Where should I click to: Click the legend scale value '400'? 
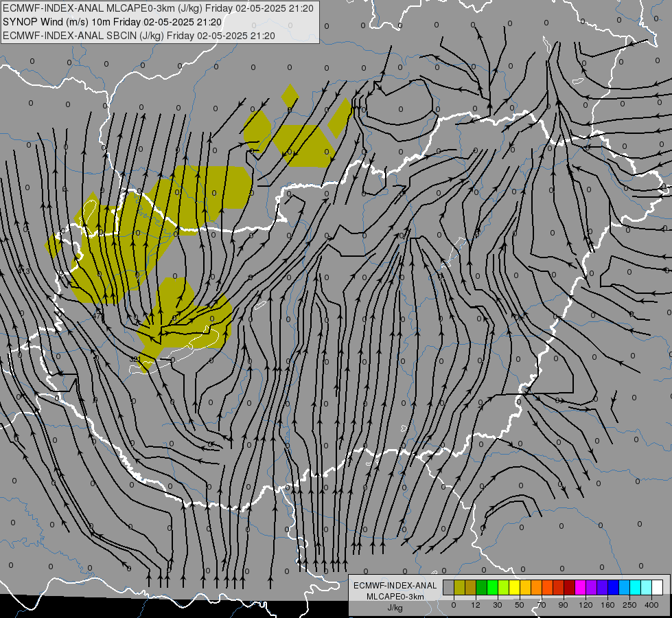651,605
